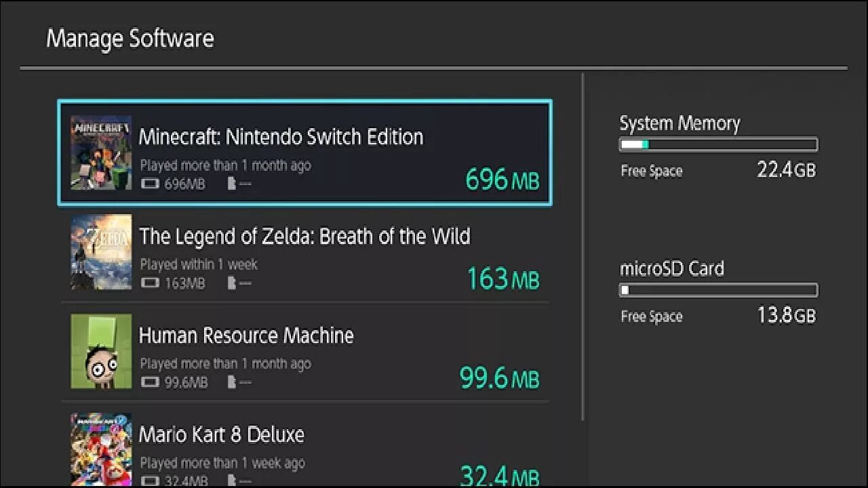868x488 pixels.
Task: Click the Mario Kart 8 Deluxe cover thumbnail
Action: click(101, 450)
